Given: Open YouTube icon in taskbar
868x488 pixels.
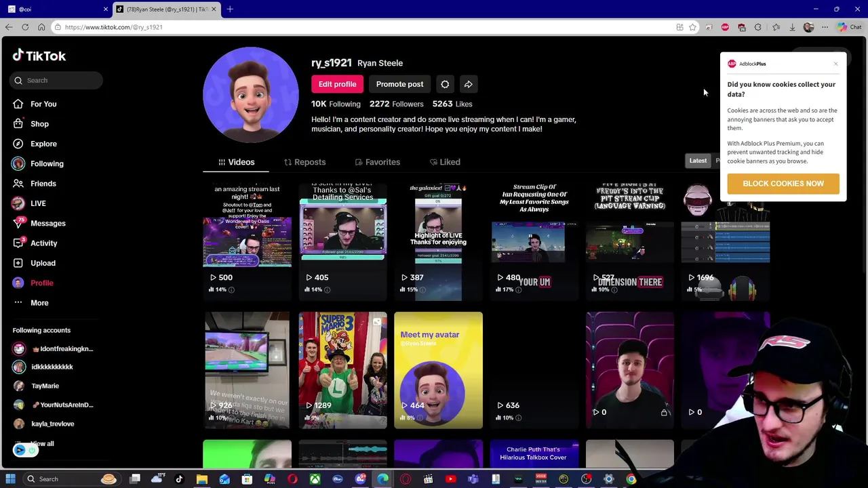Looking at the screenshot, I should click(450, 479).
